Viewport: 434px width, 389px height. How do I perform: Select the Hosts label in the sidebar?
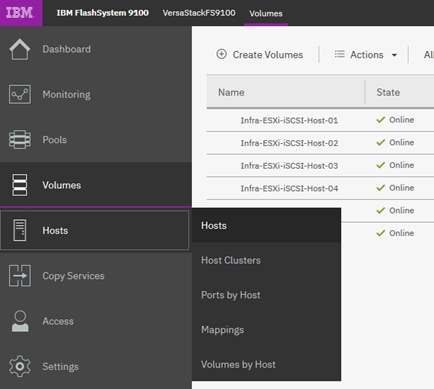tap(55, 230)
